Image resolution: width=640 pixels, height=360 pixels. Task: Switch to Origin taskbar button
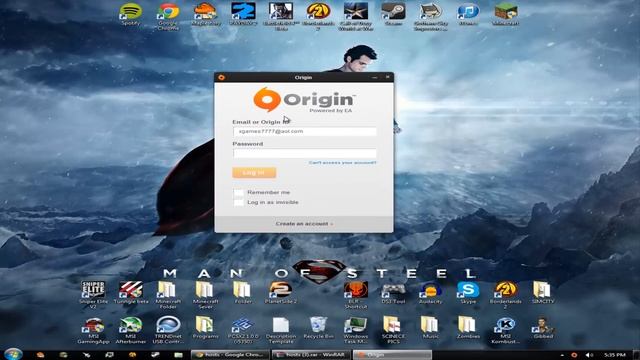coord(392,355)
